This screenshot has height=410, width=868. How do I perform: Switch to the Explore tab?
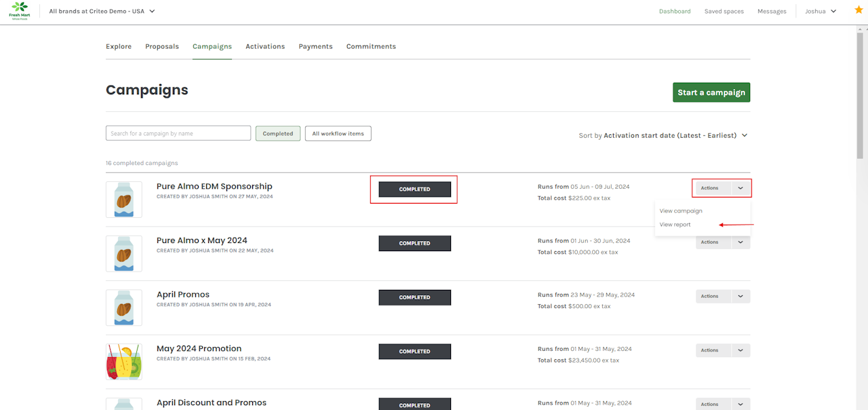click(119, 46)
